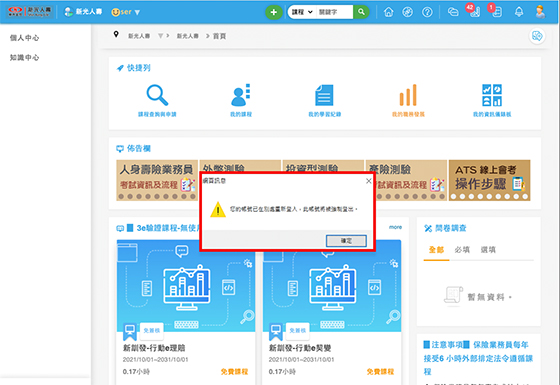Click the company logo in header

click(30, 11)
